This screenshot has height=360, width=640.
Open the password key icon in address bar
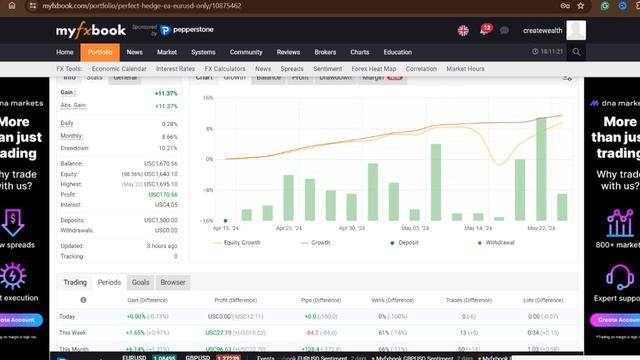pyautogui.click(x=564, y=6)
